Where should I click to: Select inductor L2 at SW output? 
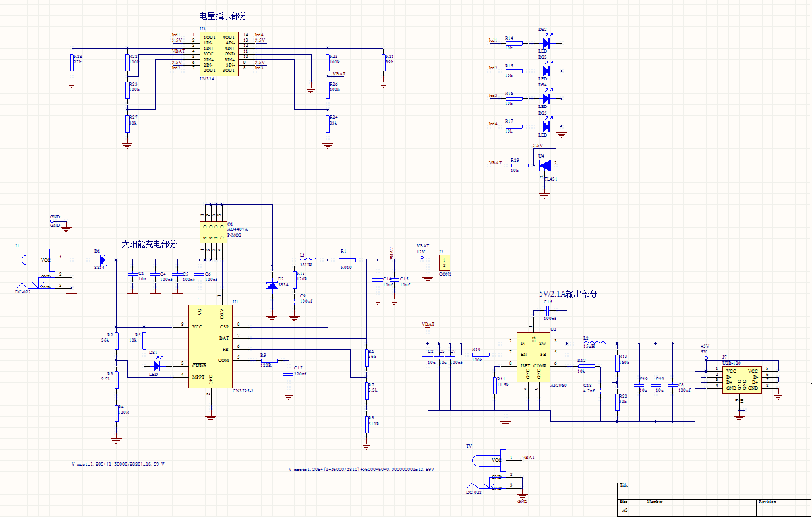pyautogui.click(x=589, y=343)
